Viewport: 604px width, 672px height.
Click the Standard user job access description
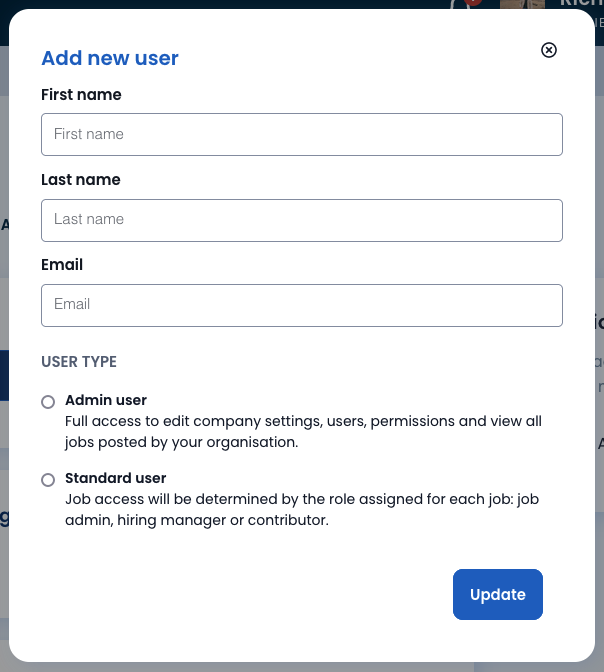click(302, 510)
